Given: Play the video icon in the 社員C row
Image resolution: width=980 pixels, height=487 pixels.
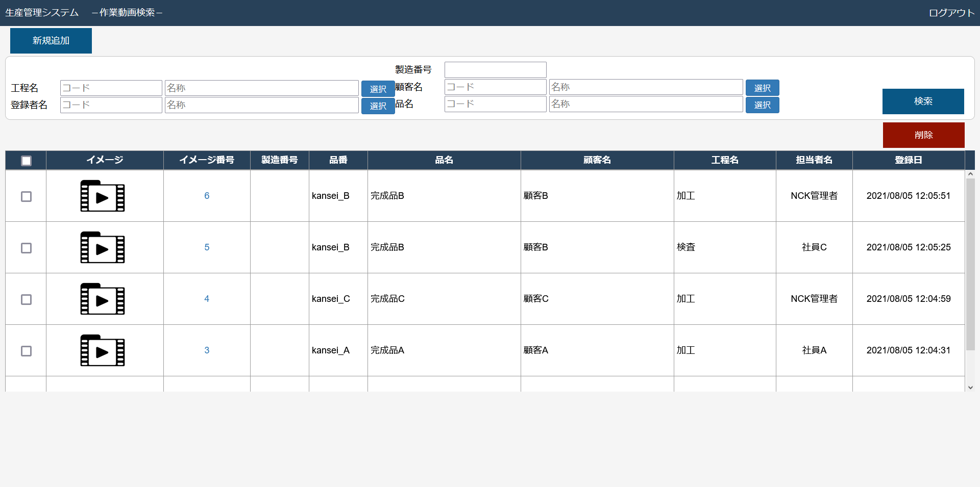Looking at the screenshot, I should (103, 248).
